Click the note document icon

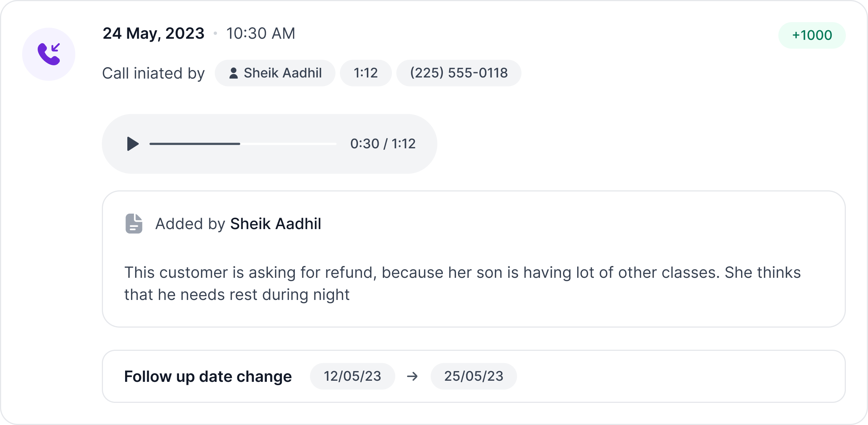pyautogui.click(x=134, y=224)
